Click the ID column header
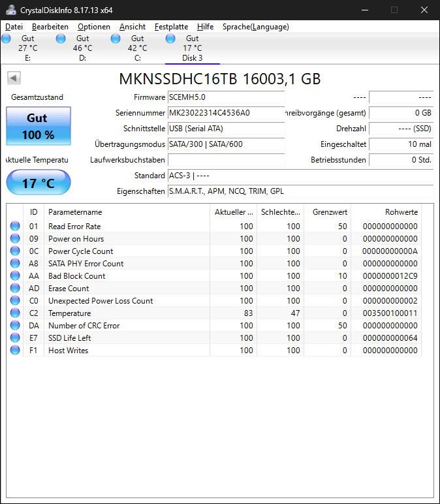Screen dimensions: 440x504 [33, 212]
